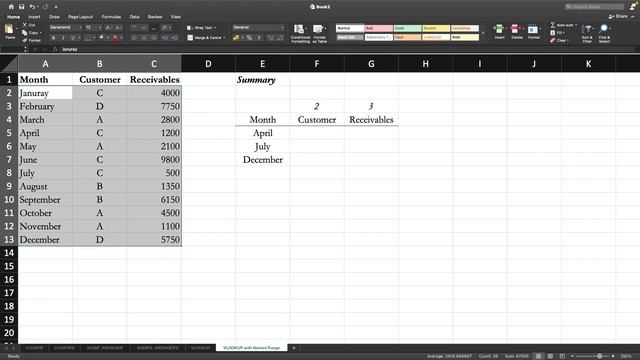
Task: Switch to Normal view in status bar
Action: pos(538,356)
